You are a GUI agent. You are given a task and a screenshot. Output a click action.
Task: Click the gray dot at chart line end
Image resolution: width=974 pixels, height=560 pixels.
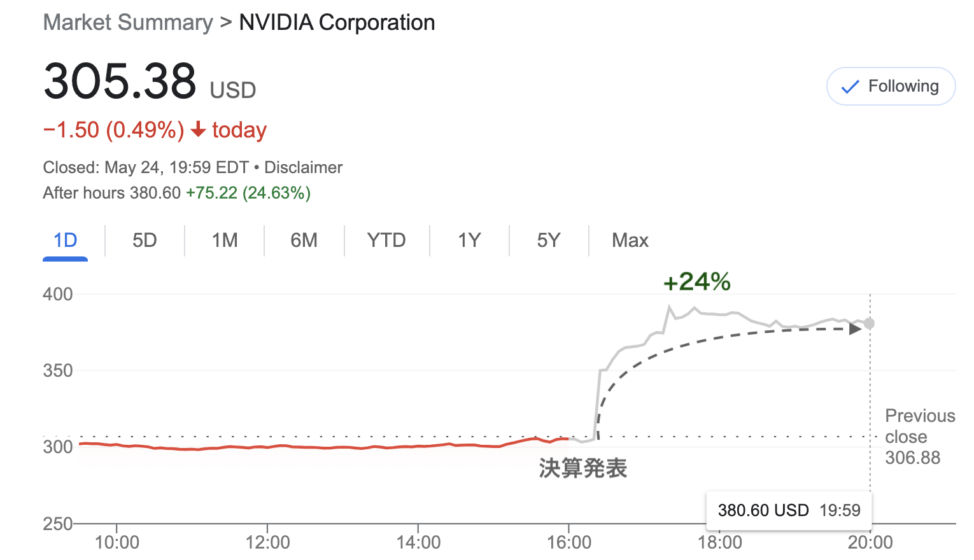click(x=869, y=323)
